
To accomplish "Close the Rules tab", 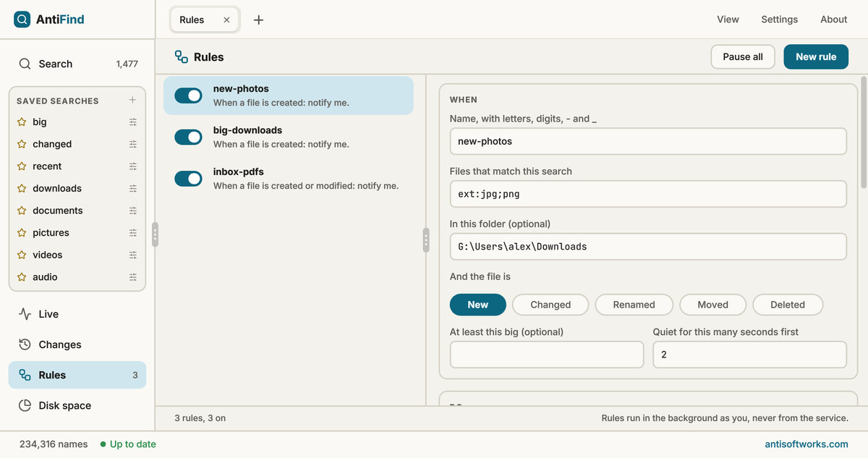I will click(x=226, y=20).
